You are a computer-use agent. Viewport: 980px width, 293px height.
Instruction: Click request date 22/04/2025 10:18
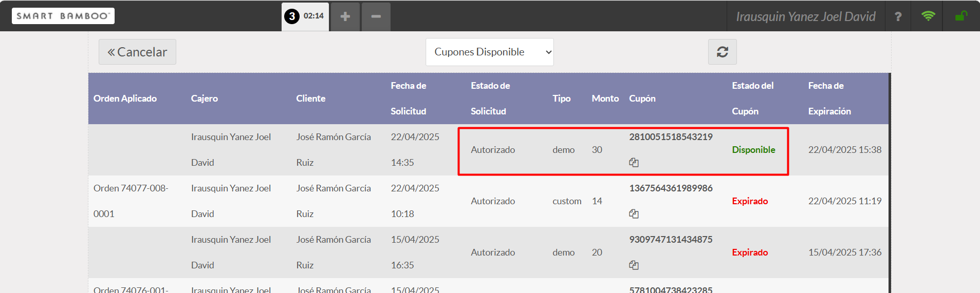[415, 201]
